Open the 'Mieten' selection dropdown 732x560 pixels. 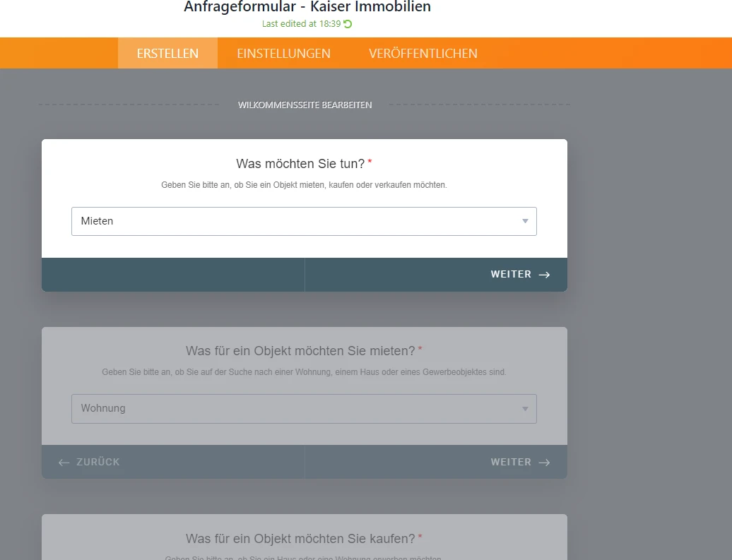coord(304,221)
